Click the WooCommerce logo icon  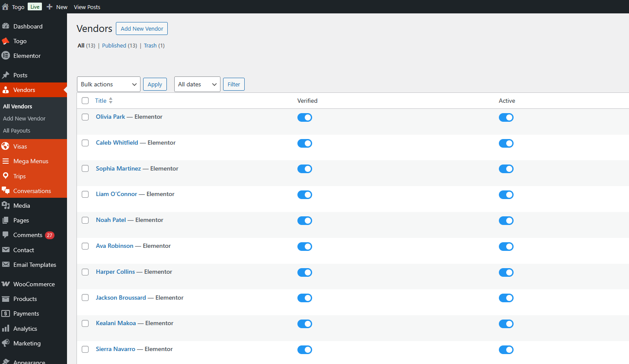click(6, 284)
